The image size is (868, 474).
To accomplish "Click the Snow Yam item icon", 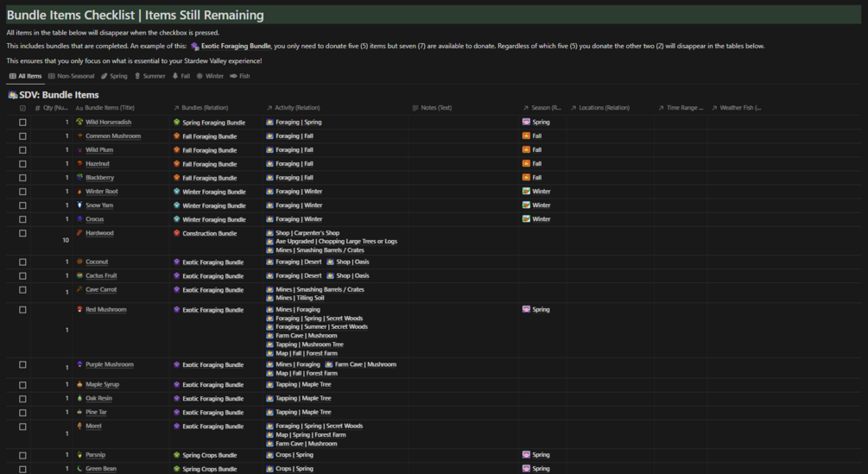I will (79, 205).
